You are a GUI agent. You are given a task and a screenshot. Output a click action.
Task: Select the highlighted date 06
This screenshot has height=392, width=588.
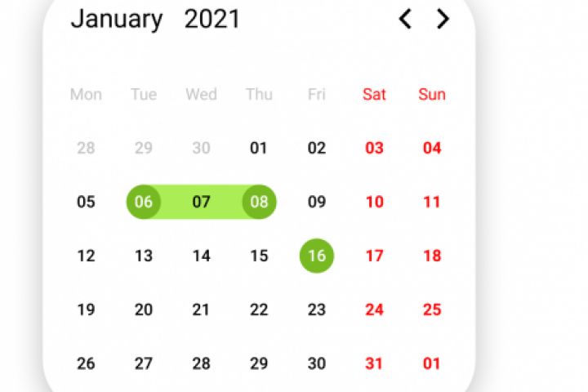tap(144, 202)
